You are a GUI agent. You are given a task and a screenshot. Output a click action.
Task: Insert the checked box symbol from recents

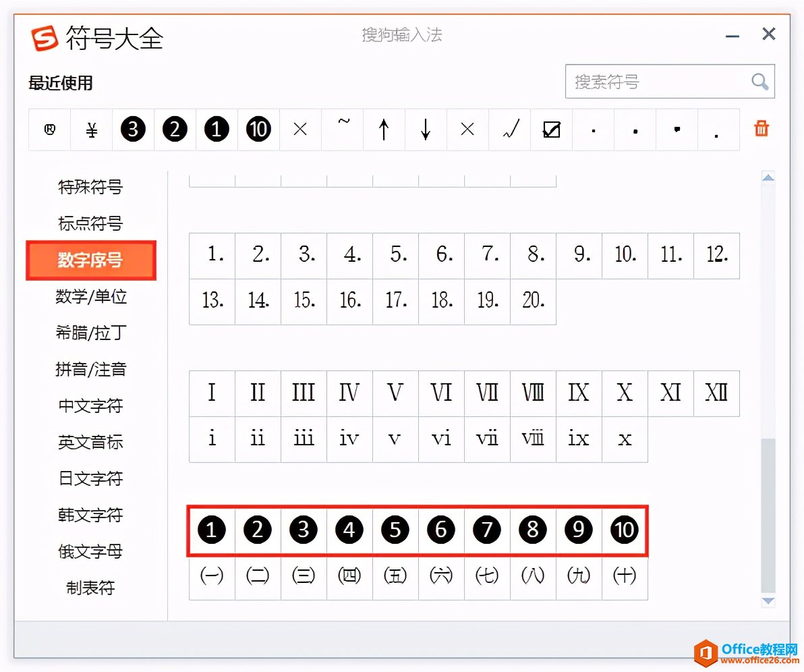point(551,130)
